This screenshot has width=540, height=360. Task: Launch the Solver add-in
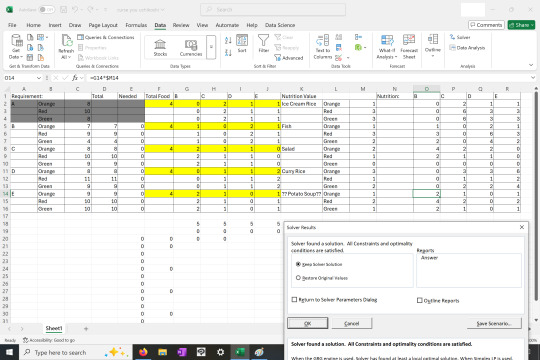[x=460, y=37]
